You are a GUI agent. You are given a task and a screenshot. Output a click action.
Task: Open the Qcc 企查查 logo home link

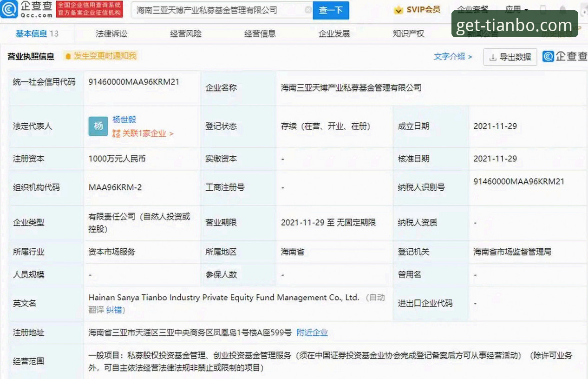tap(27, 9)
